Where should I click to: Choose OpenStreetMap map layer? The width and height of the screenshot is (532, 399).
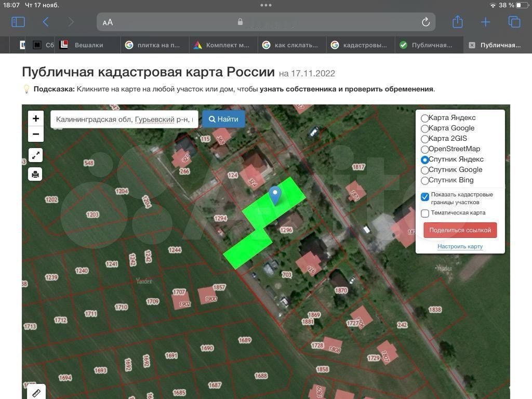(x=424, y=149)
